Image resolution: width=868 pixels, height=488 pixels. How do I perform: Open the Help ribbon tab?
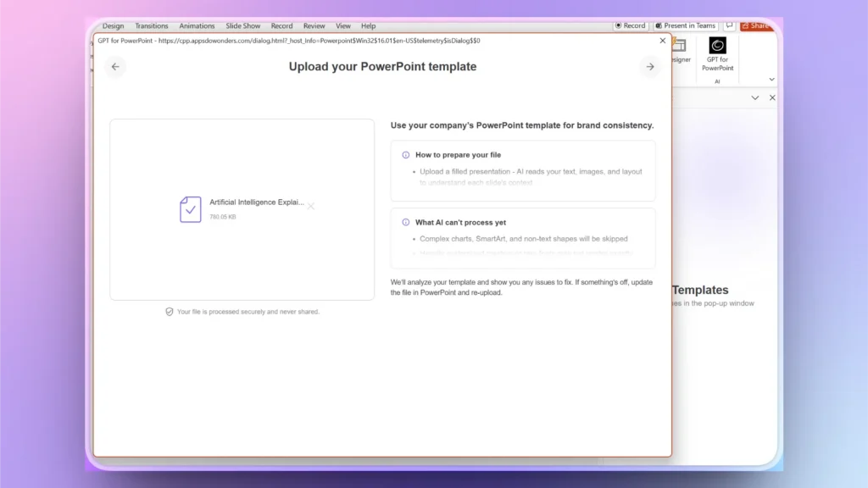(368, 26)
